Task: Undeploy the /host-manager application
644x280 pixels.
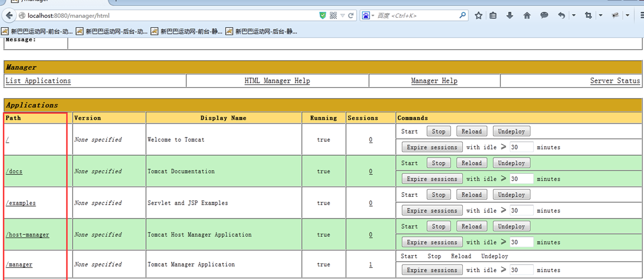Action: (512, 226)
